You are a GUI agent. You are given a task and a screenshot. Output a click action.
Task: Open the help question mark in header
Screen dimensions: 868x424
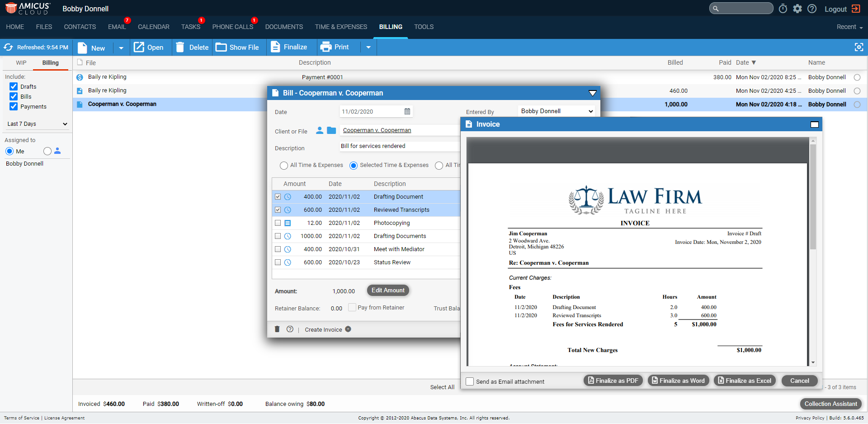pos(812,9)
